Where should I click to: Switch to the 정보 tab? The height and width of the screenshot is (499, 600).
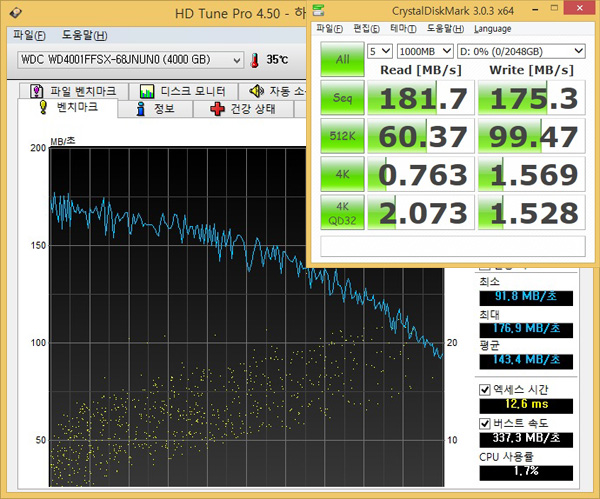pos(155,109)
